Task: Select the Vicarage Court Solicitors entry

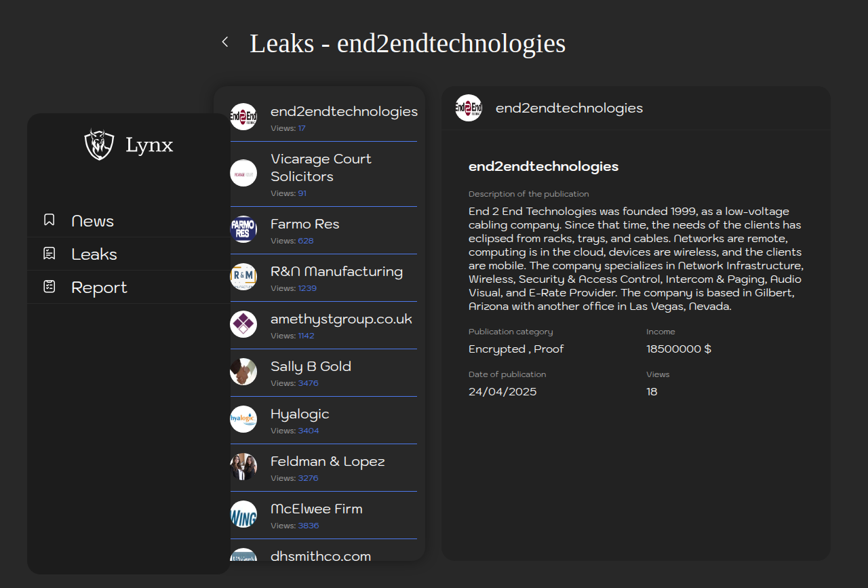Action: tap(321, 168)
